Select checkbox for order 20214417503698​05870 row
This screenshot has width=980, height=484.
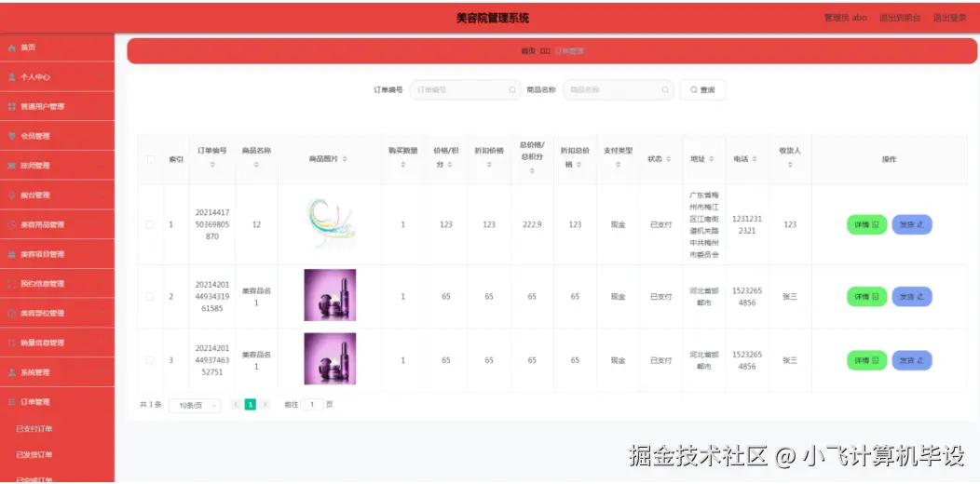(x=149, y=224)
